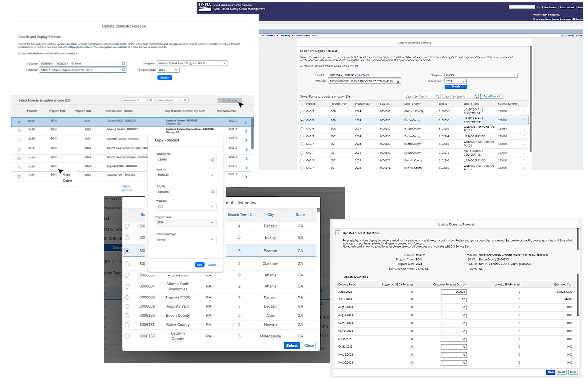The image size is (588, 382).
Task: Click magnifier icon in Search by Ship-To box
Action: point(437,97)
